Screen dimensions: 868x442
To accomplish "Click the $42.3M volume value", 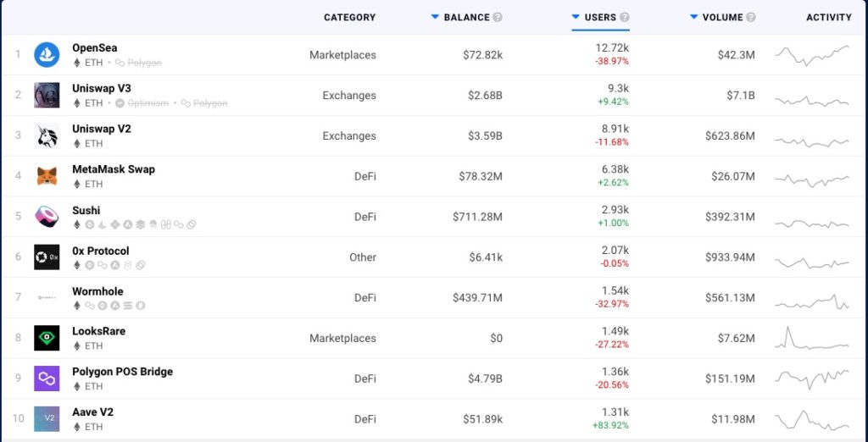I will [737, 55].
